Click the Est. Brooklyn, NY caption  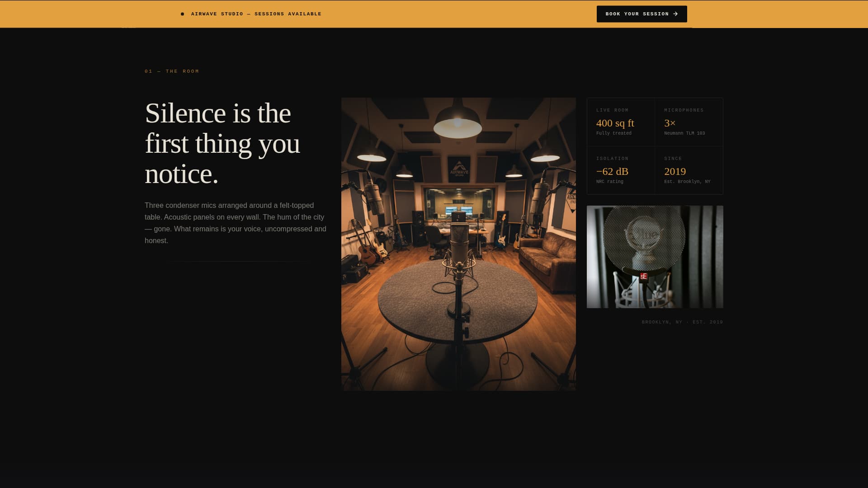(687, 181)
